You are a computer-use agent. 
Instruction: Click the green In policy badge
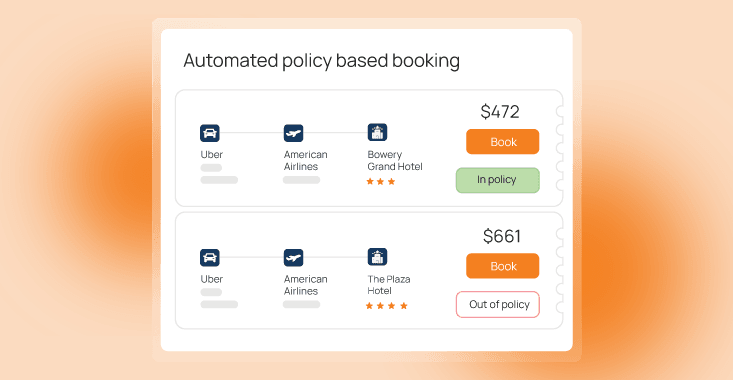tap(498, 180)
